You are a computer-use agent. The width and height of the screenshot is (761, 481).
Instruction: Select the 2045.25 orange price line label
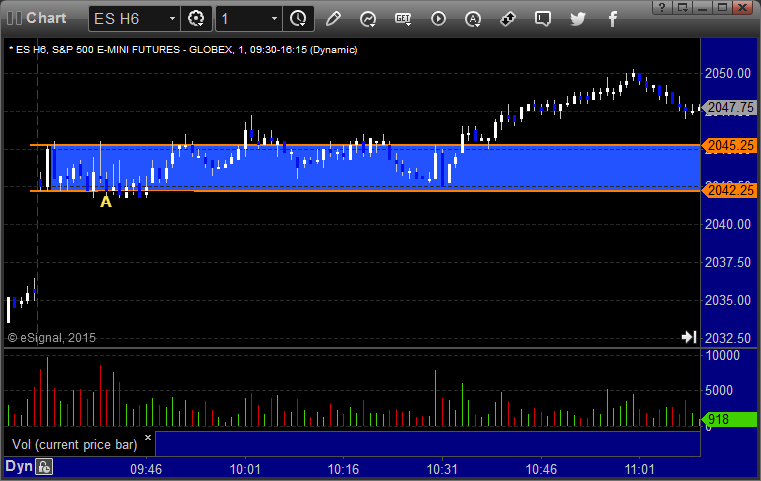click(729, 145)
